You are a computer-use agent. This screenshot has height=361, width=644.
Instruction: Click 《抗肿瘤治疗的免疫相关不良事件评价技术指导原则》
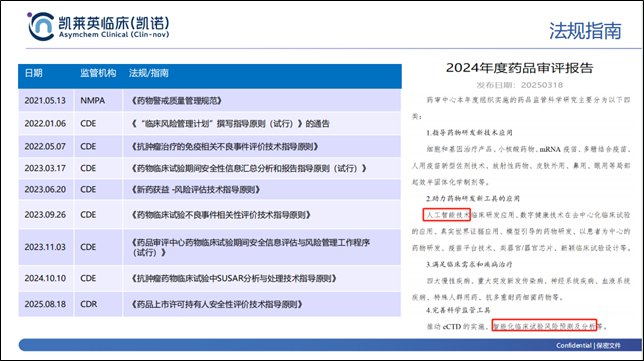(224, 147)
